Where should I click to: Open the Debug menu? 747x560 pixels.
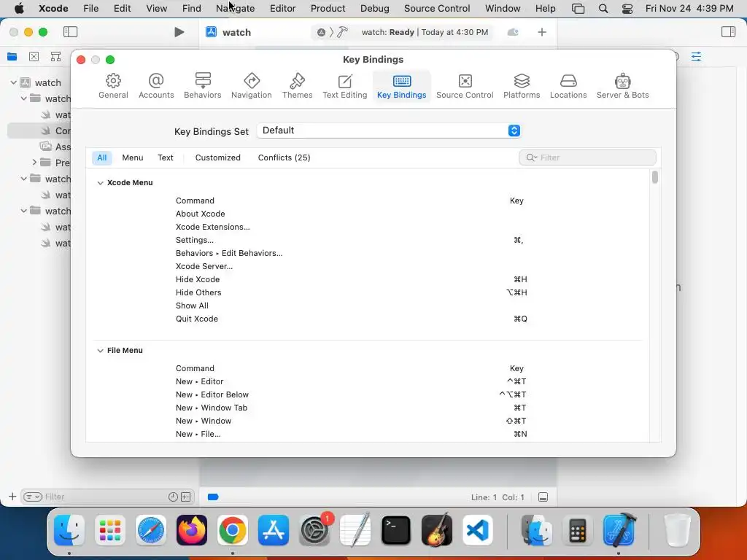pyautogui.click(x=374, y=8)
